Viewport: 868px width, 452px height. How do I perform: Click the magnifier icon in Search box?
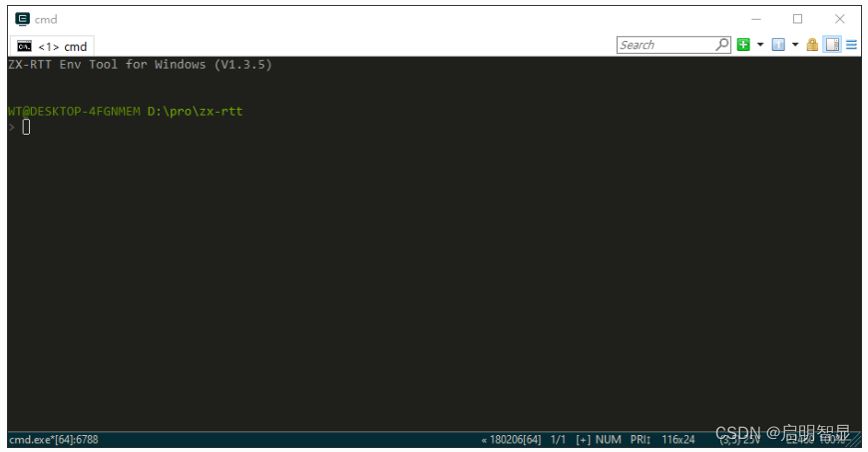click(722, 44)
